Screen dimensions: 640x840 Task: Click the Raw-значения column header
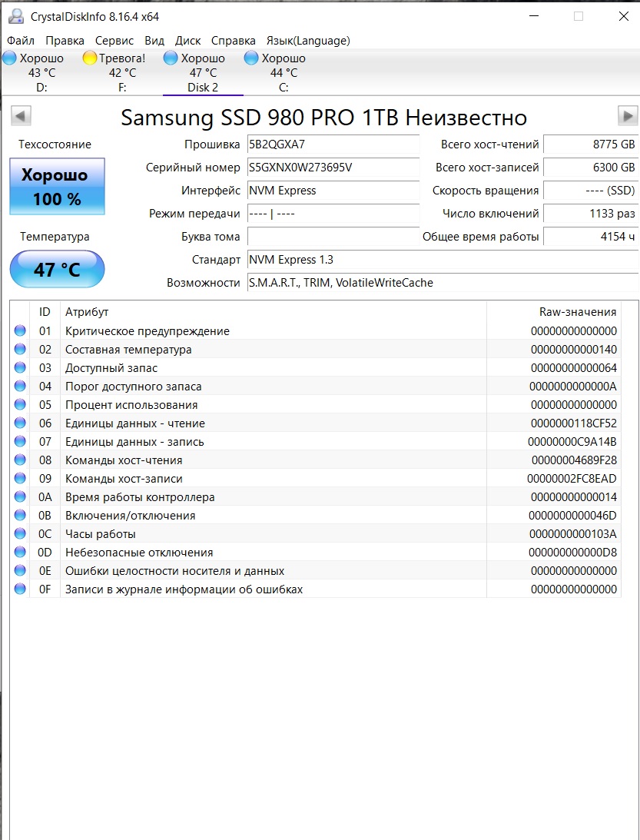[x=577, y=311]
